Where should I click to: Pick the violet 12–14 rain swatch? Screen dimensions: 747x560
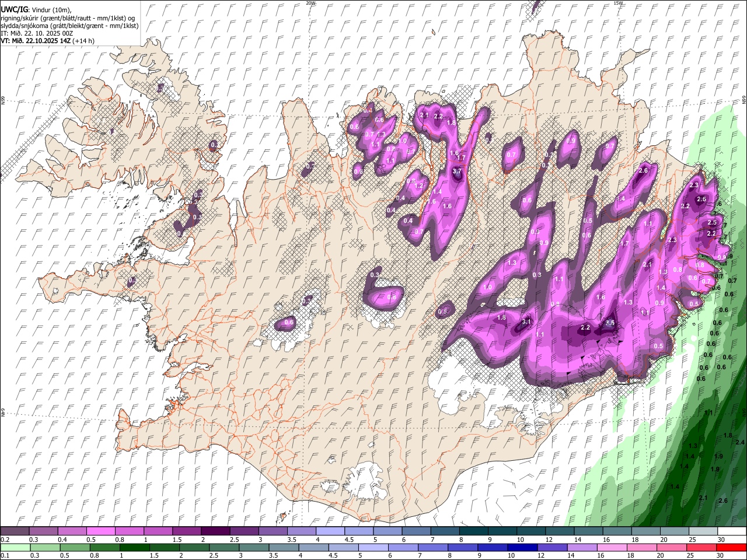(x=551, y=547)
